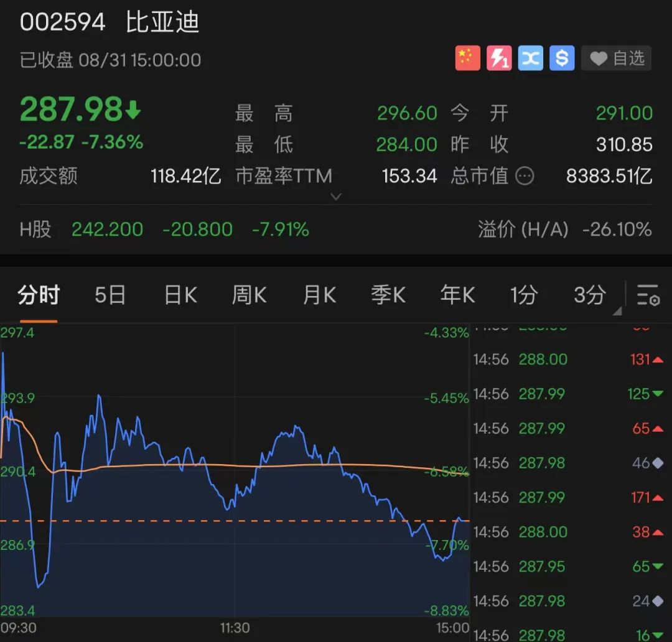
Task: Open info circle next to 总市值
Action: [x=525, y=175]
